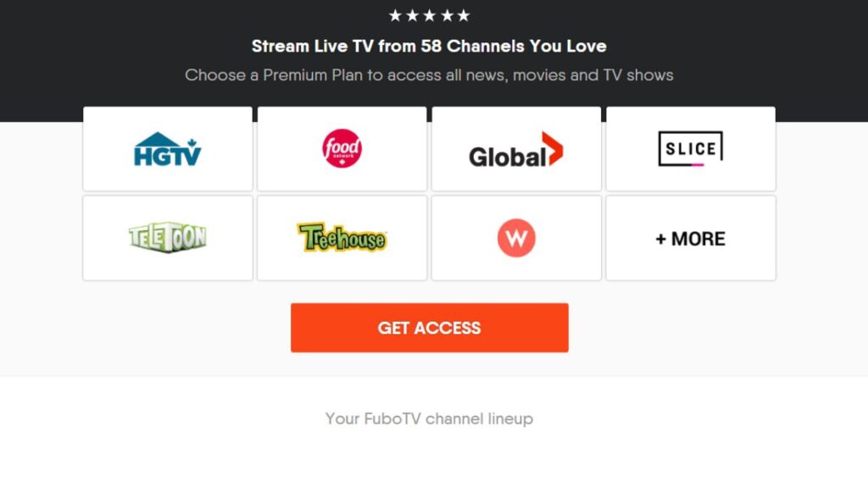
Task: Click the first rating star
Action: pos(395,15)
